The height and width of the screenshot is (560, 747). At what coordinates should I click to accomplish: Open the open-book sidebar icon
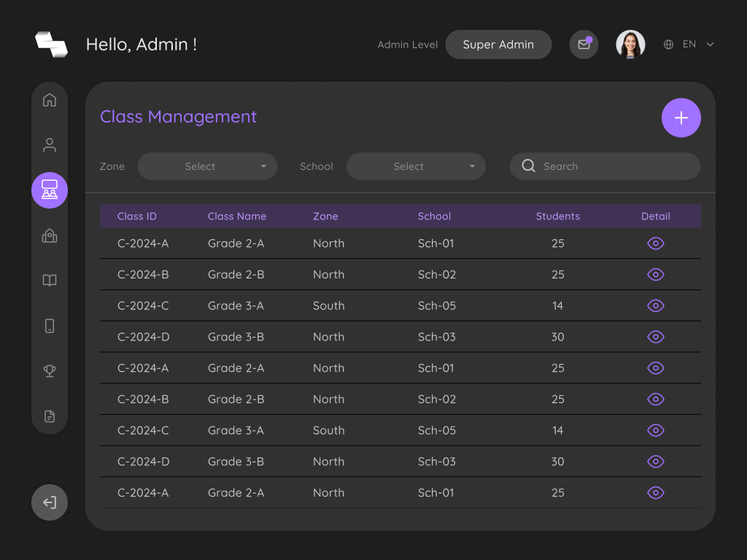tap(50, 280)
